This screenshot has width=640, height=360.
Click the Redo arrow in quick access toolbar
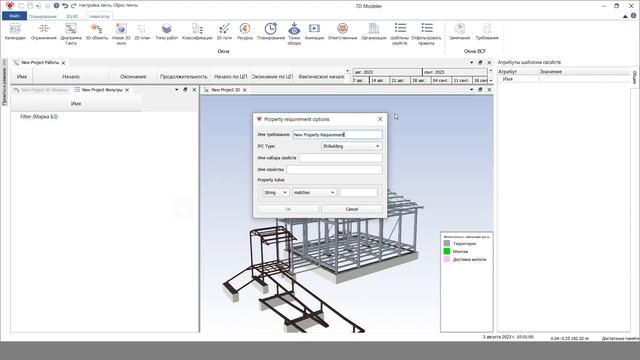coord(73,5)
